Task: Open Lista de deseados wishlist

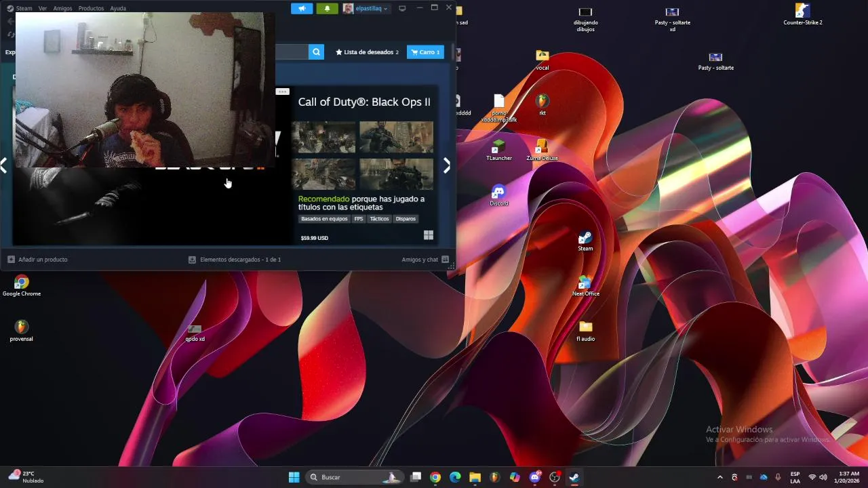Action: point(367,52)
